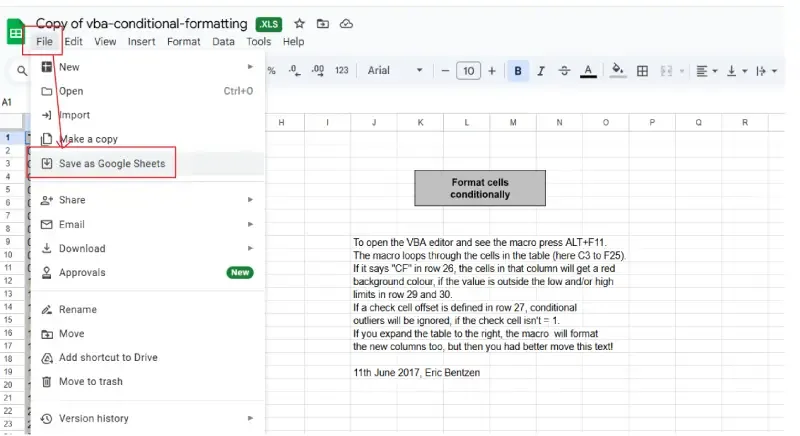
Task: Select Rename in File menu
Action: click(147, 310)
